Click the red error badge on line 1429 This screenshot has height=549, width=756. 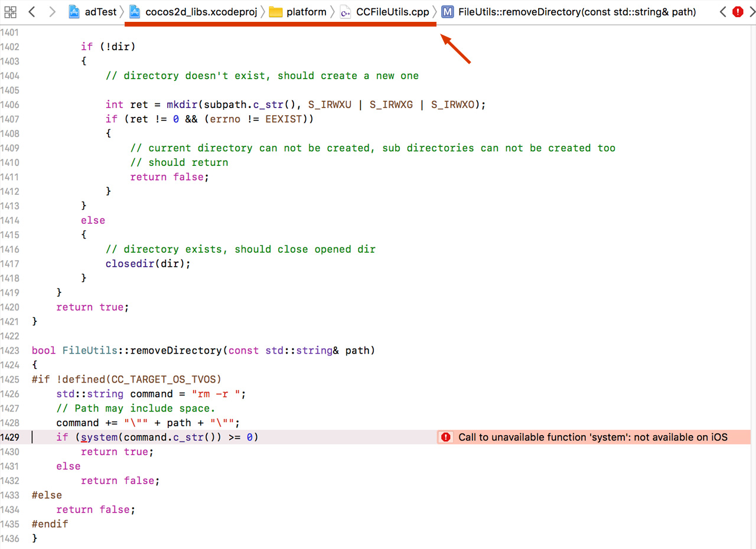pyautogui.click(x=446, y=437)
